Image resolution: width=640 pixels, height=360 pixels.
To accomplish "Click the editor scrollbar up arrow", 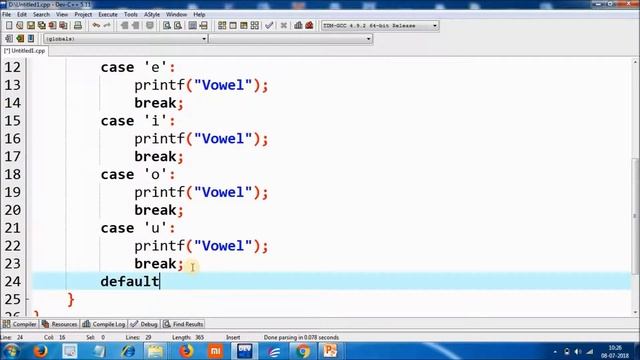I will [635, 62].
